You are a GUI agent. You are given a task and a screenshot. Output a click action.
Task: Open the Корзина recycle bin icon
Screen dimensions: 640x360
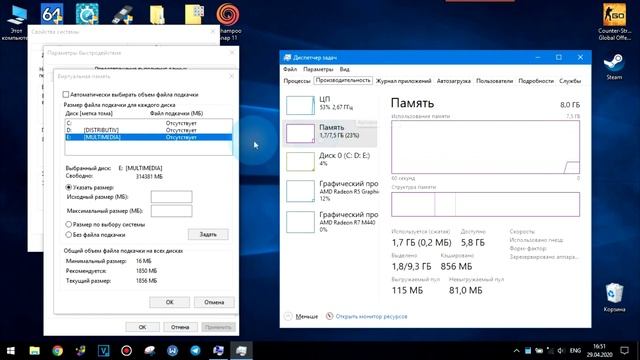pos(614,297)
